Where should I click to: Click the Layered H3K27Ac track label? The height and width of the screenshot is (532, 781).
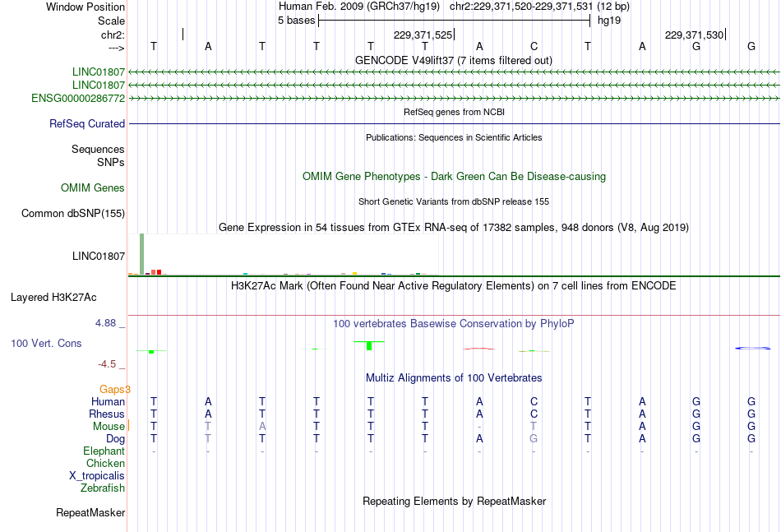click(x=53, y=298)
